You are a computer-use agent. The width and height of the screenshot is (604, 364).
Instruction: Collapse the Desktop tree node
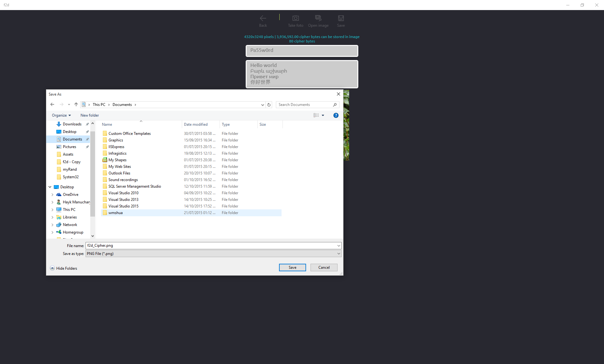[x=50, y=187]
